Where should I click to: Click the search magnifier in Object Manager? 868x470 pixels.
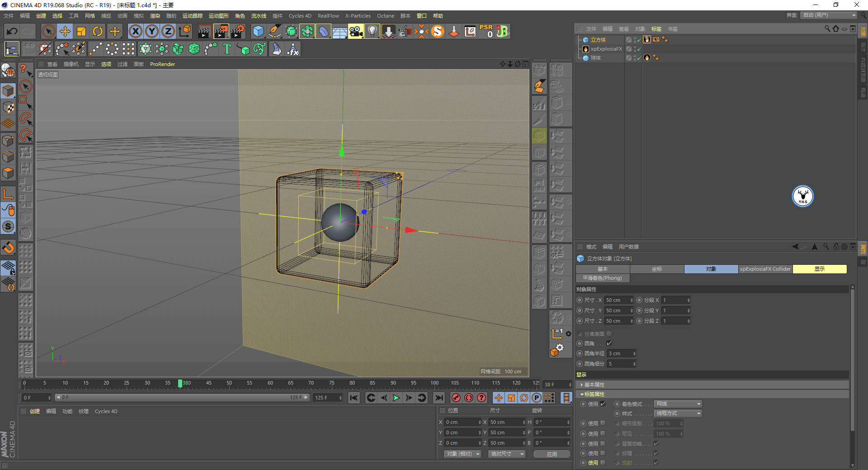pos(827,29)
